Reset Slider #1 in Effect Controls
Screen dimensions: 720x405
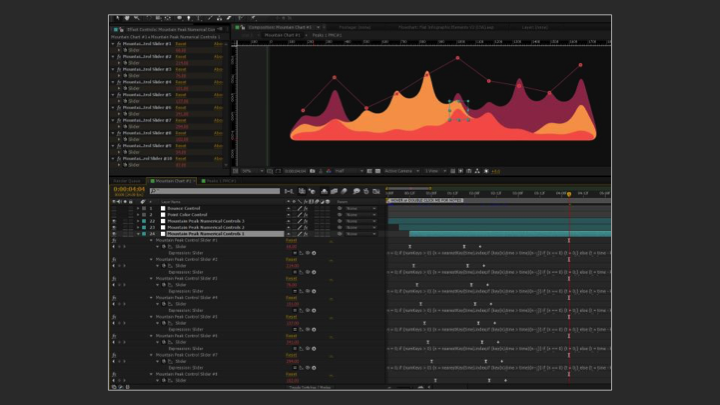pos(180,44)
